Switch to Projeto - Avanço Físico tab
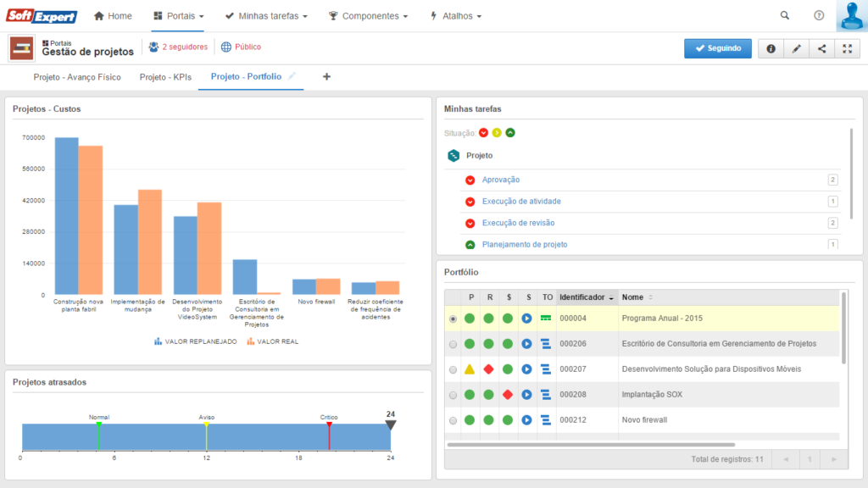This screenshot has height=488, width=868. 75,77
